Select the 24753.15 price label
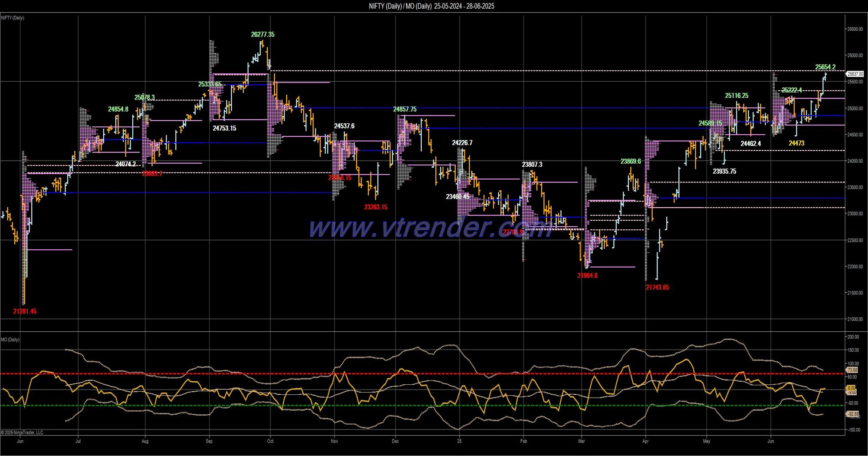Image resolution: width=868 pixels, height=456 pixels. (224, 128)
